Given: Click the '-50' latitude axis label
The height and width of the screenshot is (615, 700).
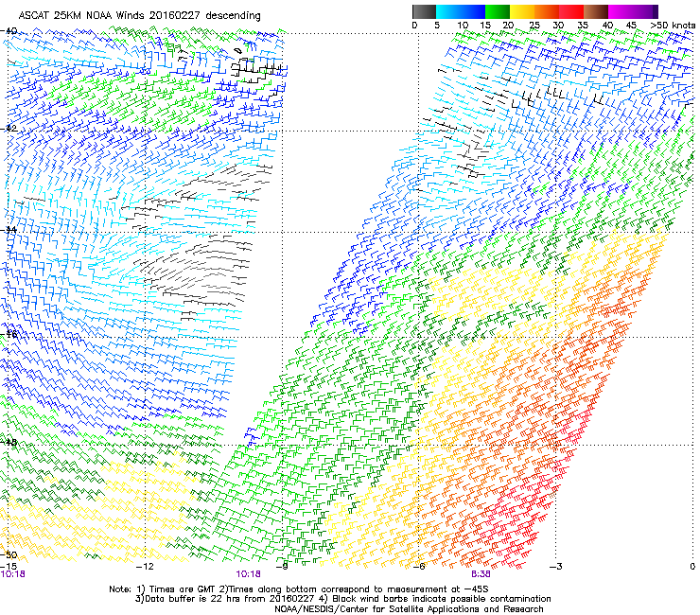Looking at the screenshot, I should coord(9,555).
